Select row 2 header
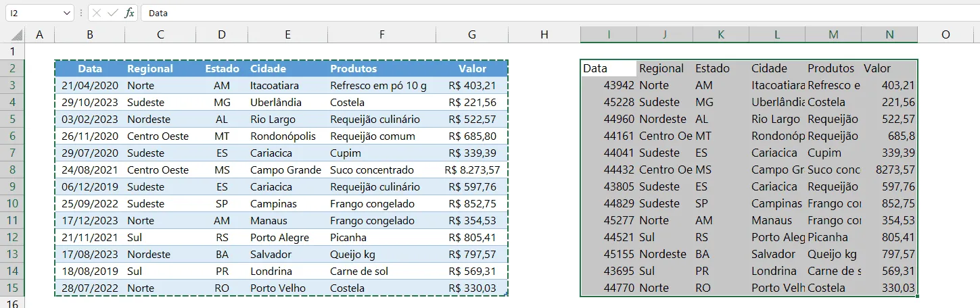The height and width of the screenshot is (308, 980). [x=12, y=68]
